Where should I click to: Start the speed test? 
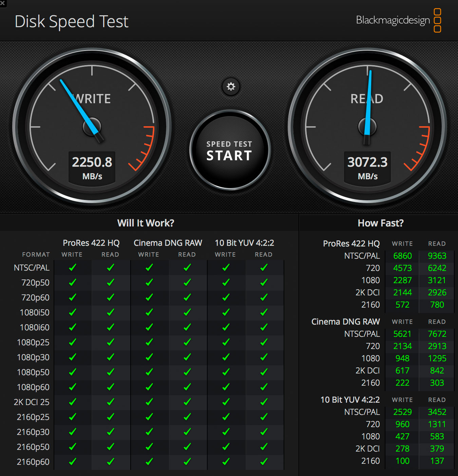coord(230,150)
